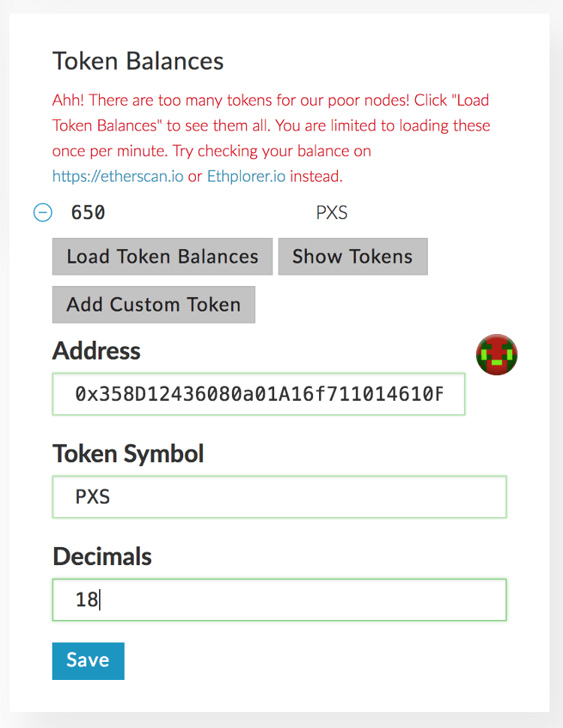Click the Address field label
Image resolution: width=563 pixels, height=728 pixels.
tap(96, 350)
